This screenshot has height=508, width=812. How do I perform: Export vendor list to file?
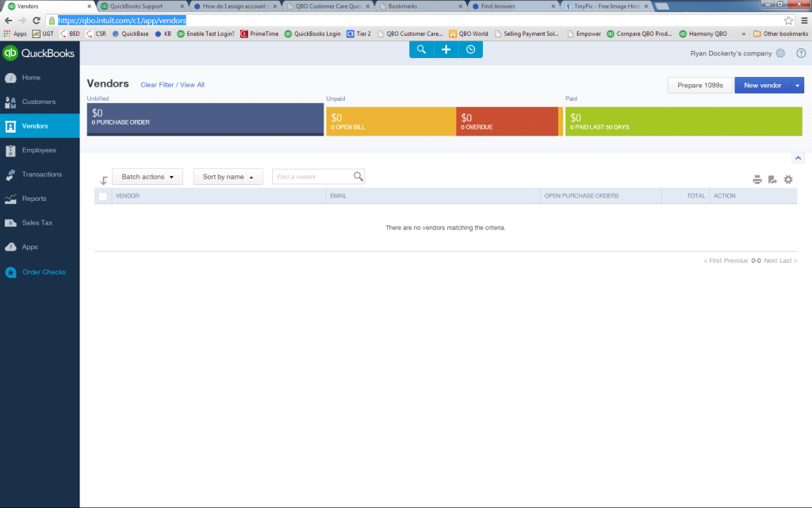(772, 179)
